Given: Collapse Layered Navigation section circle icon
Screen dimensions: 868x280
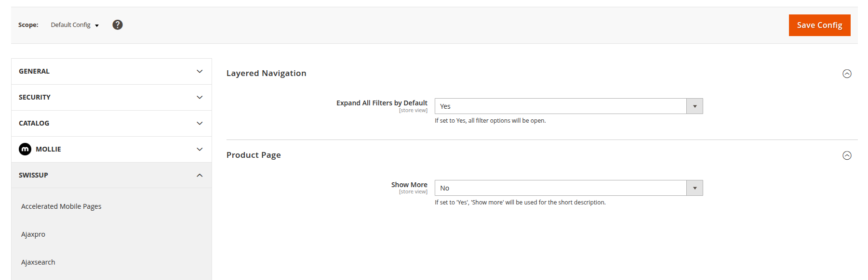Looking at the screenshot, I should (x=847, y=74).
